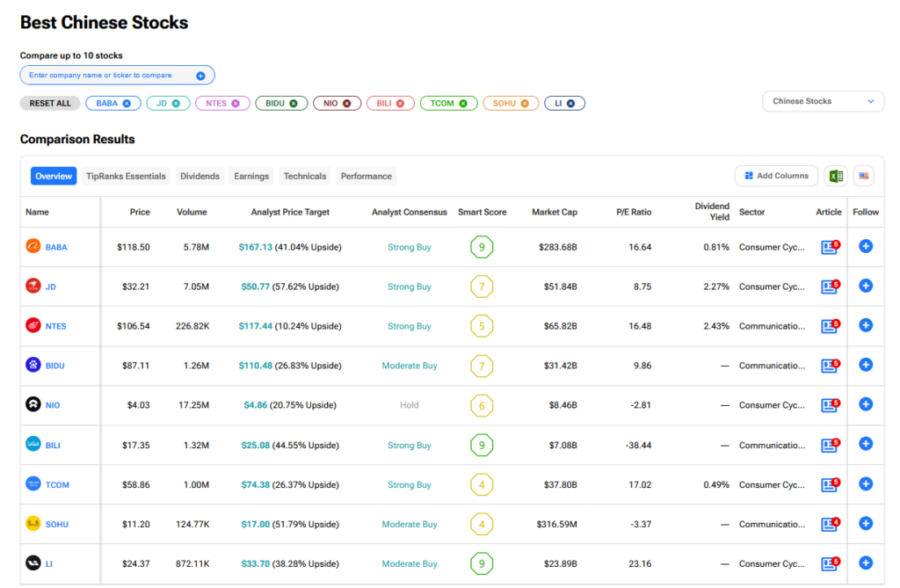Click the plus icon in the compare search box

pos(200,76)
